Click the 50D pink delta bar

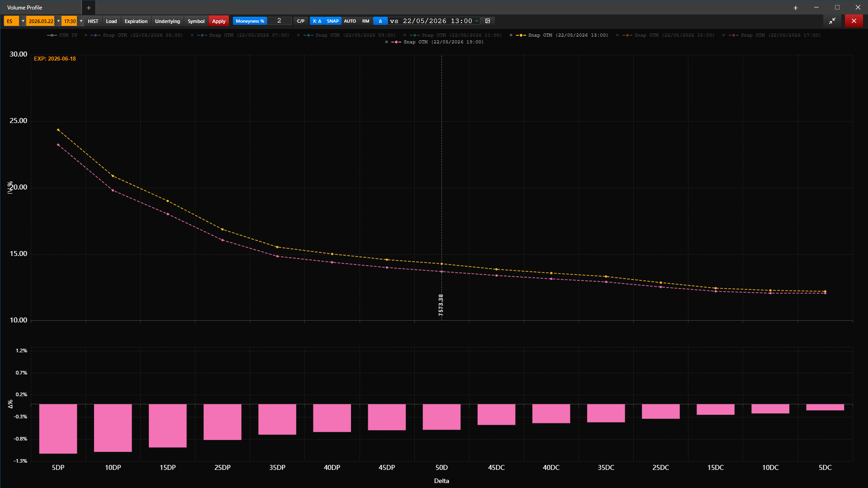[x=441, y=417]
